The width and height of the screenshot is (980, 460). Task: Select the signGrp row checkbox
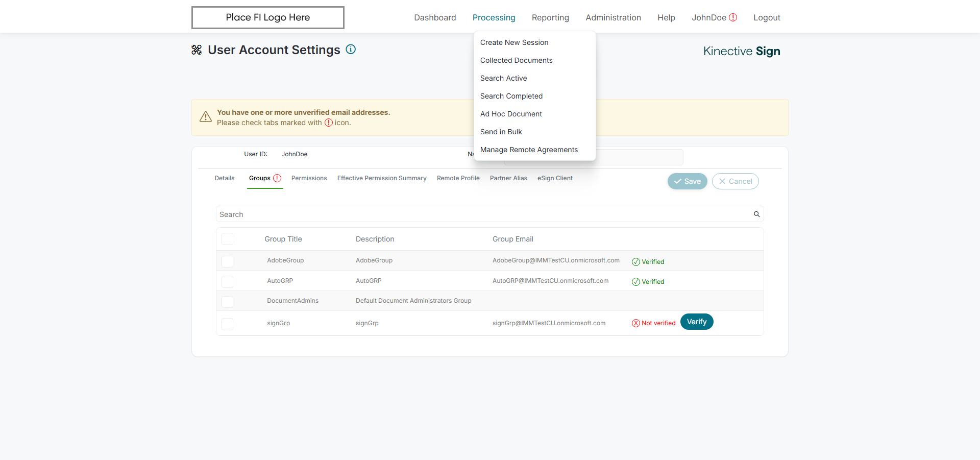tap(228, 324)
